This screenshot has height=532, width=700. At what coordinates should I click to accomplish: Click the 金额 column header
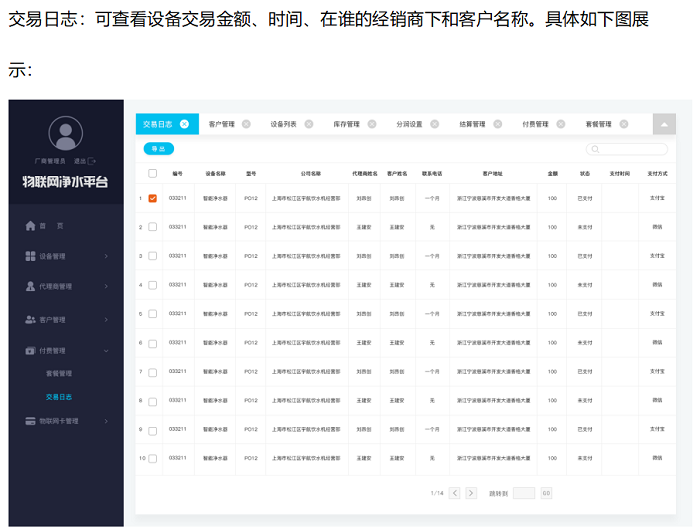point(553,173)
